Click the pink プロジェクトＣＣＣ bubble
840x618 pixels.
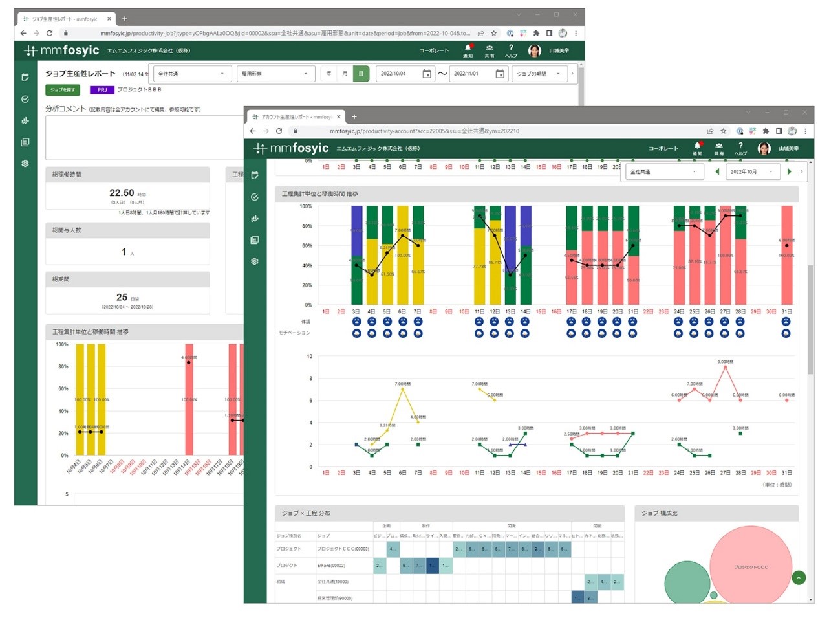[751, 565]
